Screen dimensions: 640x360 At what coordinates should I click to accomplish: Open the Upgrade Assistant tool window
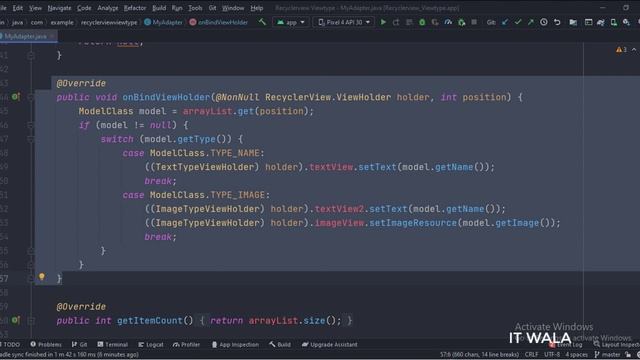[x=329, y=344]
